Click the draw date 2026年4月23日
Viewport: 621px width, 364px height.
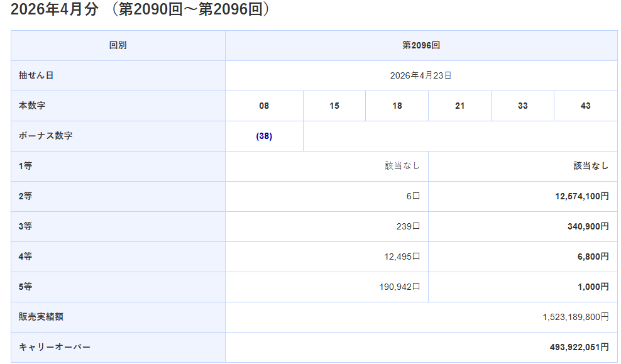click(x=420, y=75)
